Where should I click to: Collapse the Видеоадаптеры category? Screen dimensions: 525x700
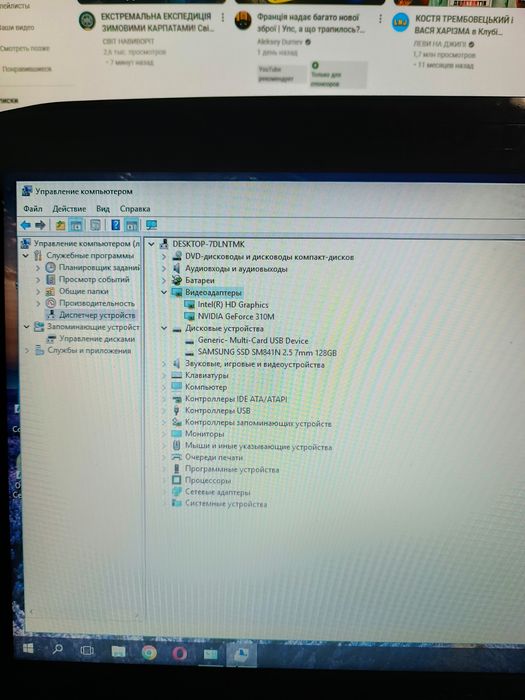[x=164, y=292]
